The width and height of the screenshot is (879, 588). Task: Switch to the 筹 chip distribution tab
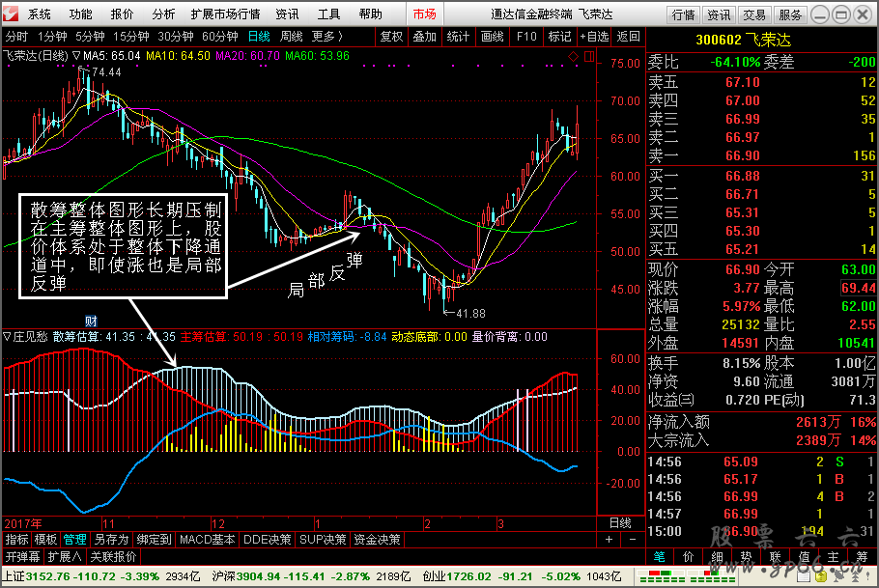tap(863, 556)
